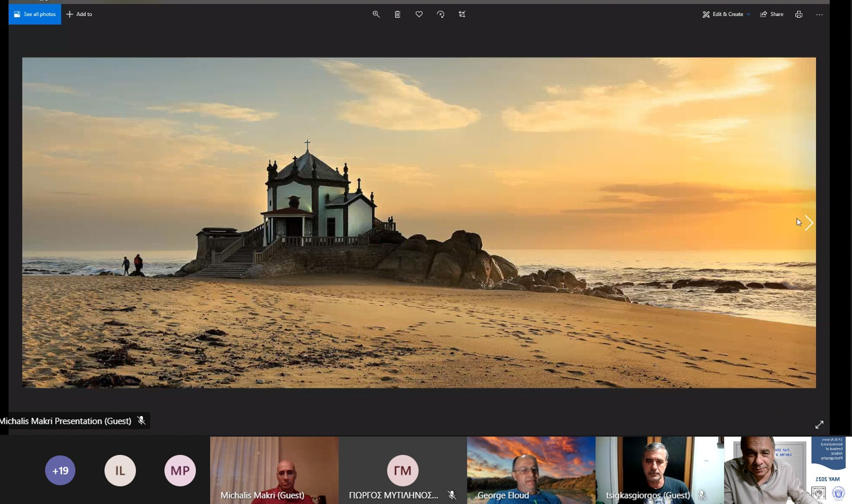Rotate the photo using rotate icon
The height and width of the screenshot is (504, 852).
(x=440, y=14)
